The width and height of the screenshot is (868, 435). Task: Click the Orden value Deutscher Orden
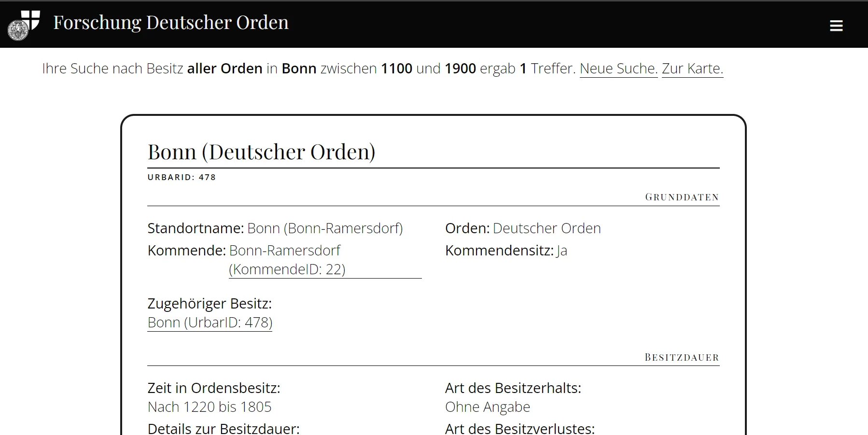point(546,228)
